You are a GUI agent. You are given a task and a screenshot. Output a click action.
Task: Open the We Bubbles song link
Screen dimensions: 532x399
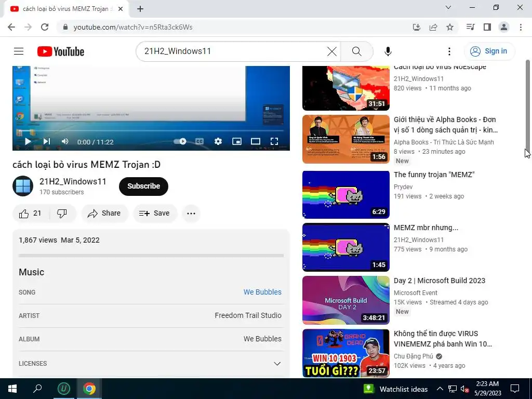coord(262,292)
